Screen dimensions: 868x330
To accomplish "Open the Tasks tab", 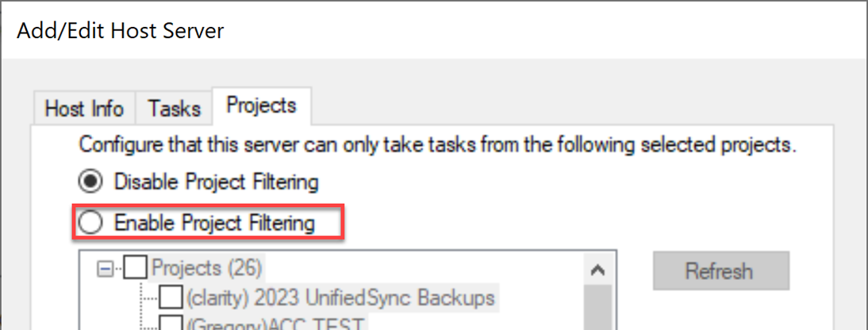I will (175, 108).
